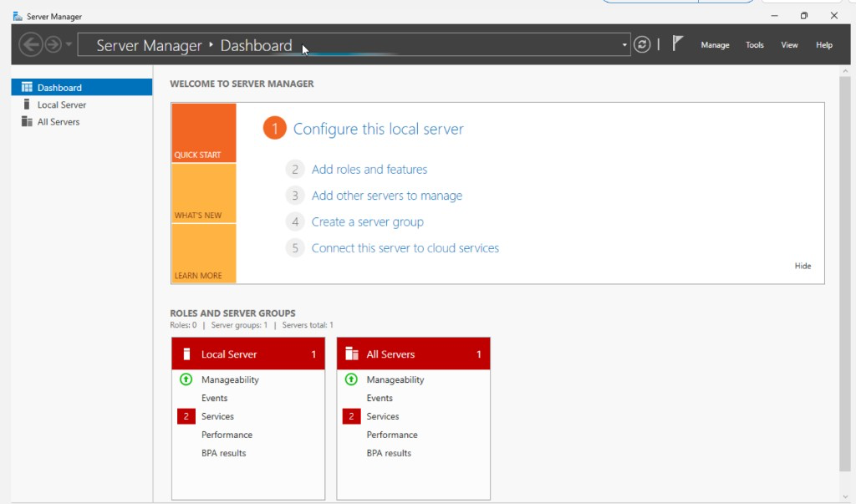Click the Forward navigation arrow
Screen dimensions: 856x504
click(53, 44)
